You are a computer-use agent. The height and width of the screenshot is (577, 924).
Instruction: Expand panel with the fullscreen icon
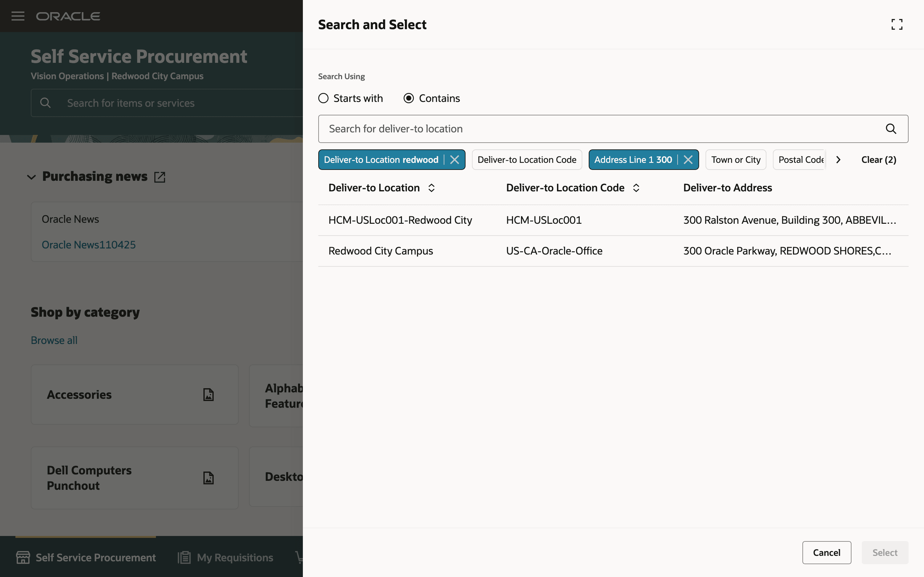pyautogui.click(x=896, y=24)
